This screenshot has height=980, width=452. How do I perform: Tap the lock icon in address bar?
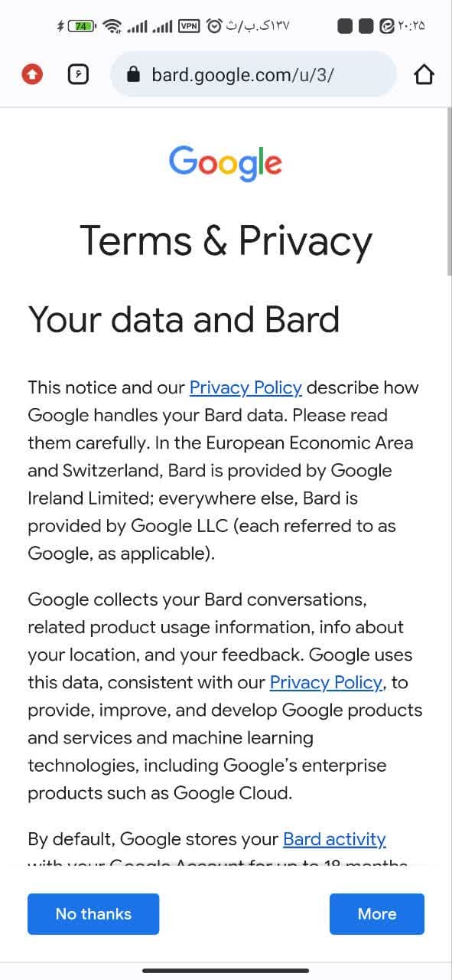click(x=134, y=74)
